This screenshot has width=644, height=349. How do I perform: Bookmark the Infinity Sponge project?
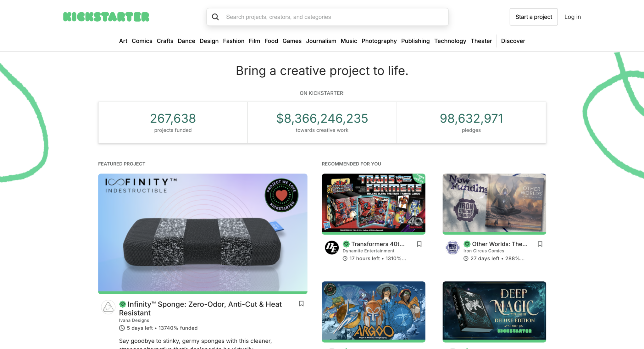coord(301,304)
